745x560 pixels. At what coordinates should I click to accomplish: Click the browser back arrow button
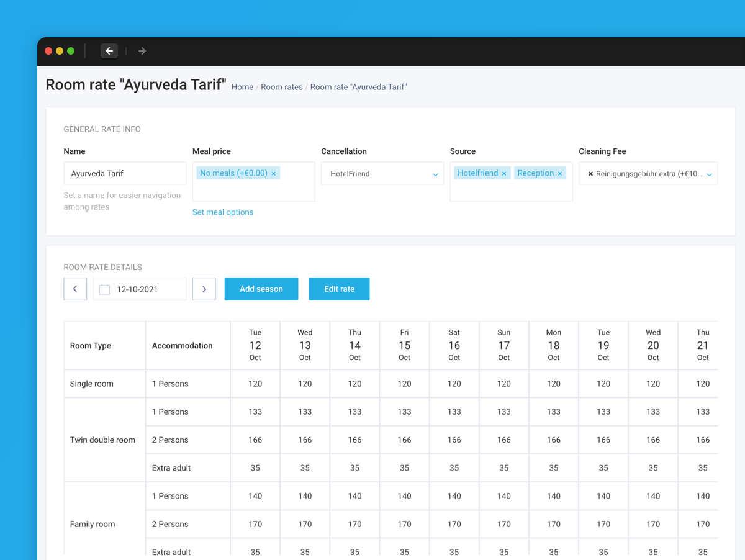tap(109, 51)
